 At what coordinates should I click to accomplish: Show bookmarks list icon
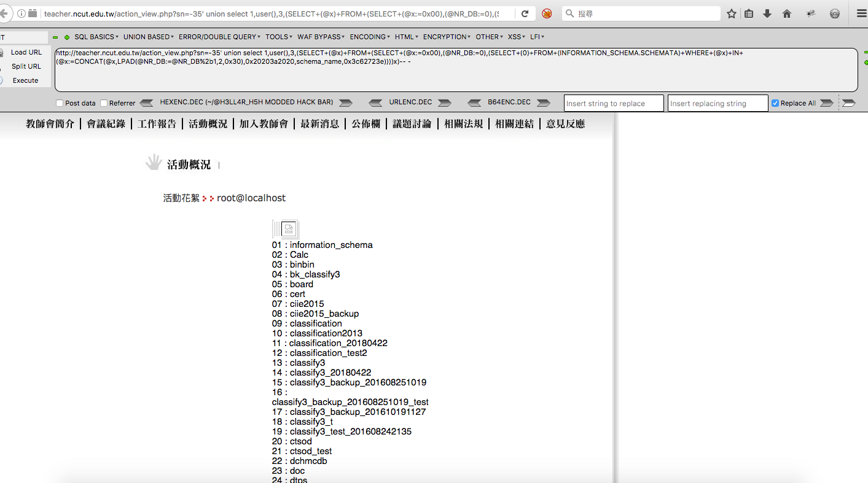coord(749,14)
